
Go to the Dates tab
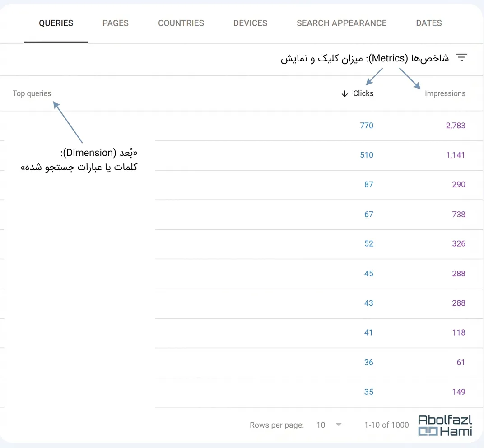point(428,23)
